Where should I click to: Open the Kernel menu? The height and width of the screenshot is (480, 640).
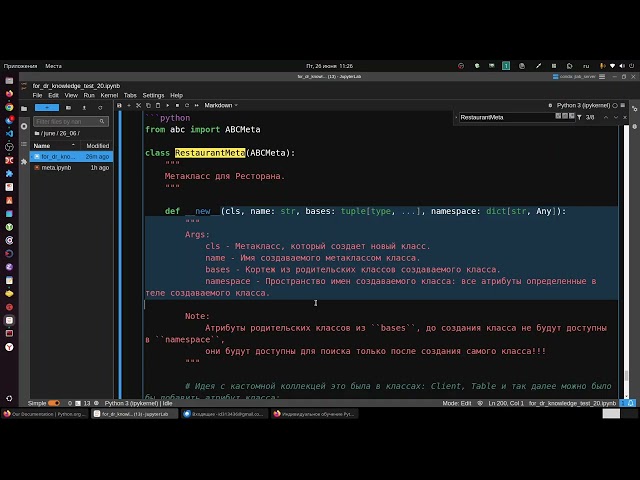pos(109,96)
